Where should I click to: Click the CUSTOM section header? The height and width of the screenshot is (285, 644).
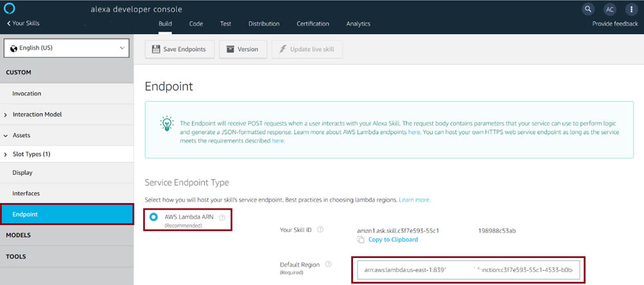coord(66,72)
